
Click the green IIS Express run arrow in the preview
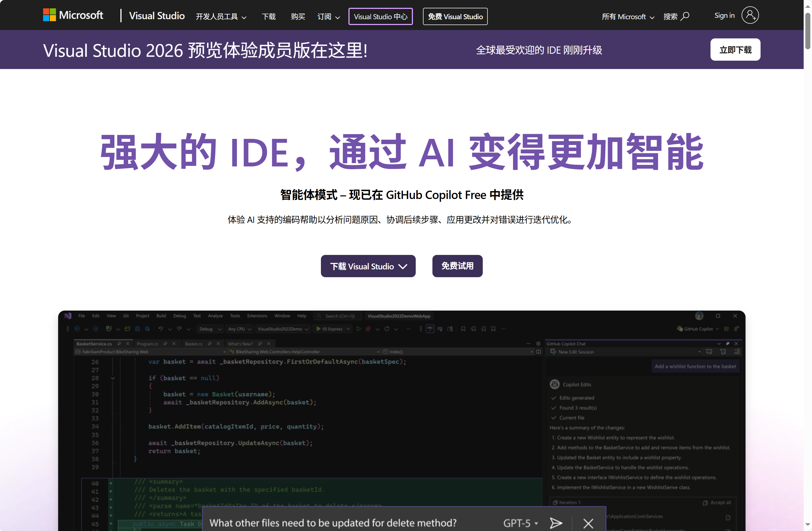[318, 329]
